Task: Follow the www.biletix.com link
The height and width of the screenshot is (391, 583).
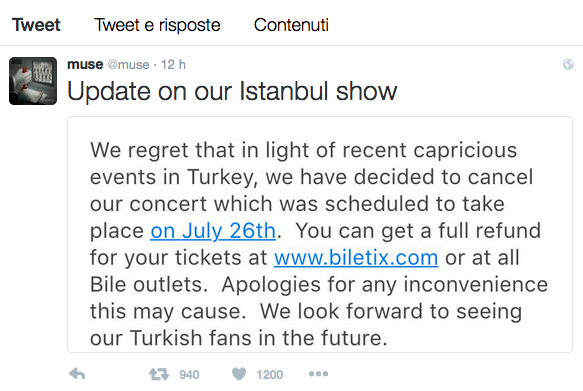Action: 356,258
